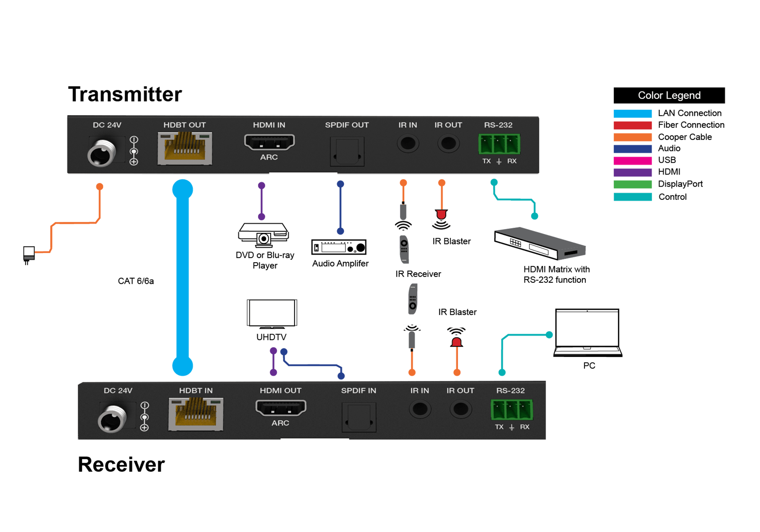
Task: Click the transmitter IR OUT jack
Action: 448,144
